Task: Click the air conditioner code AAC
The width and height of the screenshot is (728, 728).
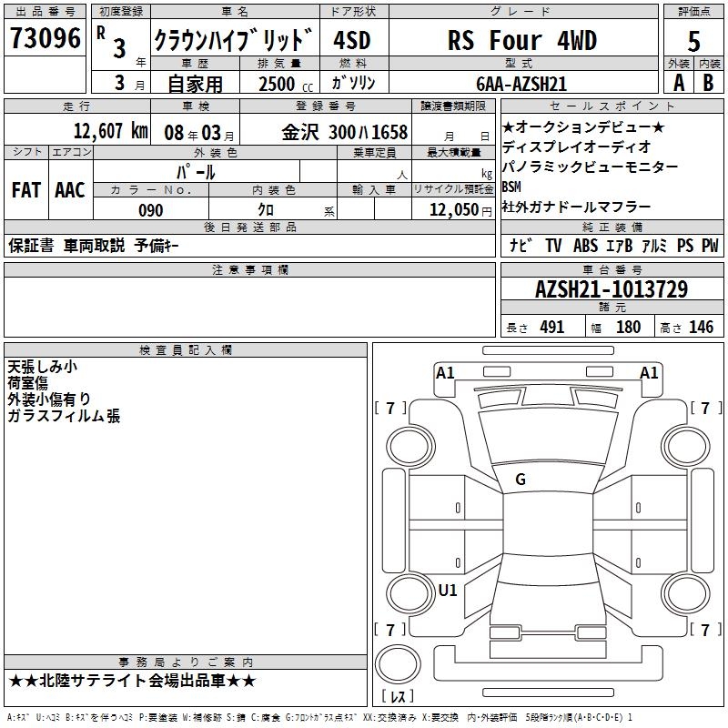Action: [70, 190]
